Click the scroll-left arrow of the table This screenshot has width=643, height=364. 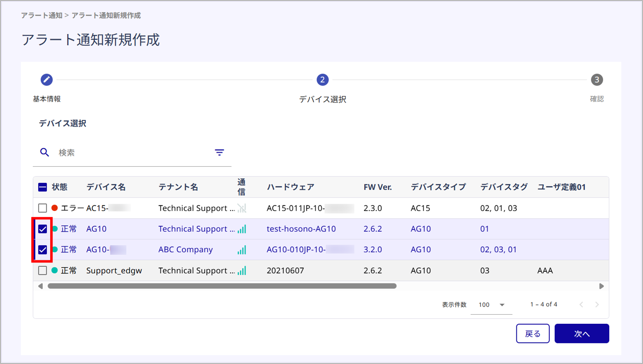coord(40,286)
